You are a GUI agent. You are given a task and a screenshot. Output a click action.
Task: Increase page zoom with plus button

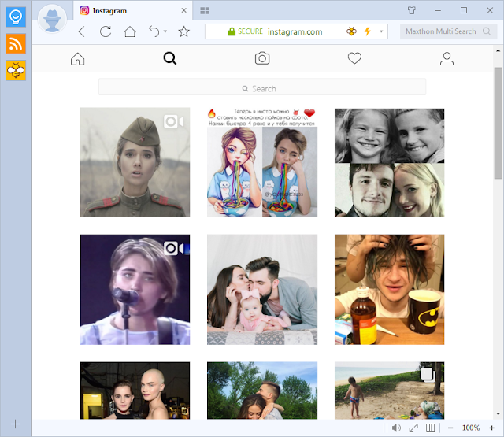point(491,428)
